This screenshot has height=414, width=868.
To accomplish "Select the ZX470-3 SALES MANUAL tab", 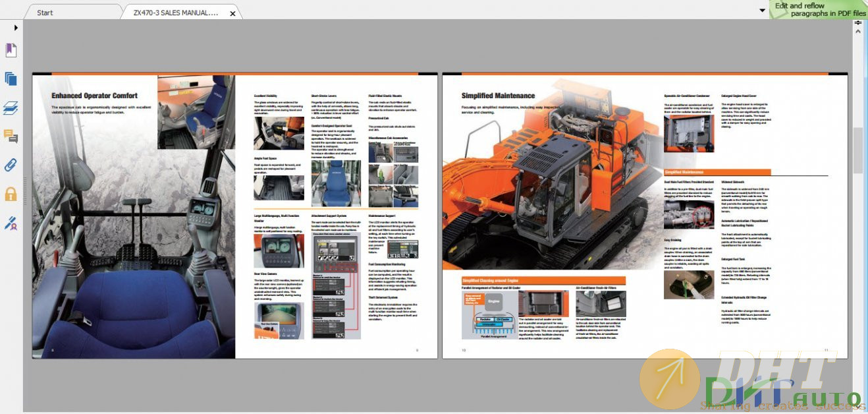I will (x=175, y=13).
